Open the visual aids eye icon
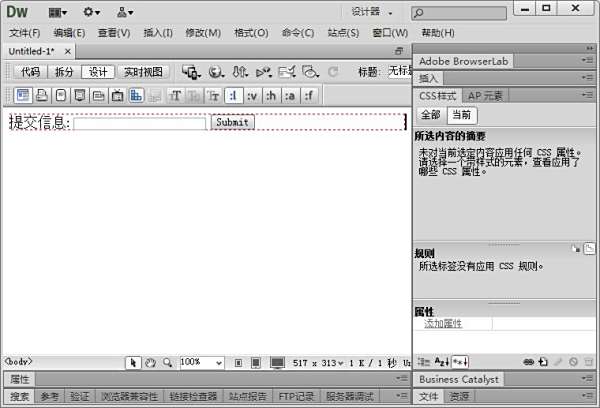Screen dimensions: 600x408 310,72
